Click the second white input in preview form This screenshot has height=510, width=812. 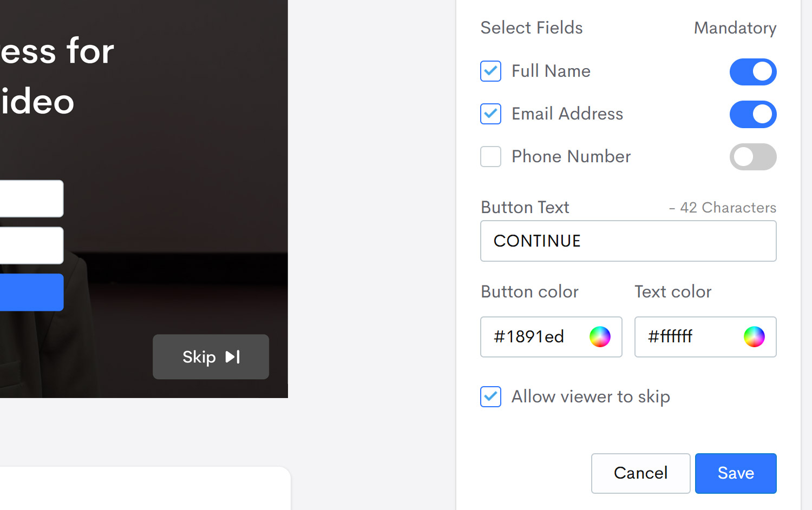(x=31, y=246)
